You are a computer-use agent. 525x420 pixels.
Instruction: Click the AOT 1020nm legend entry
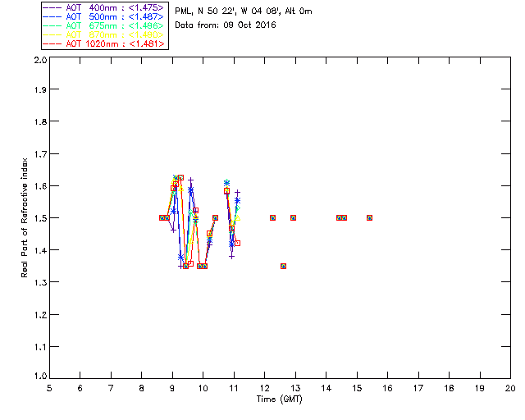point(103,43)
